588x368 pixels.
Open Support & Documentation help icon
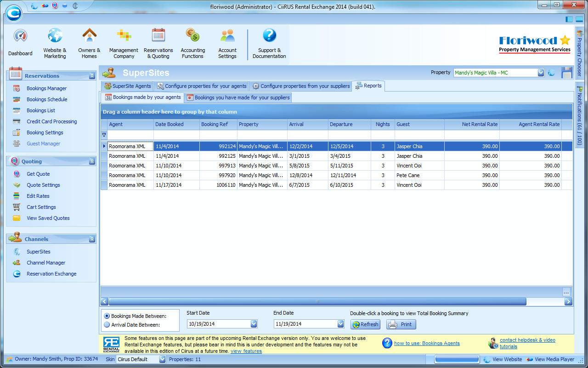269,35
